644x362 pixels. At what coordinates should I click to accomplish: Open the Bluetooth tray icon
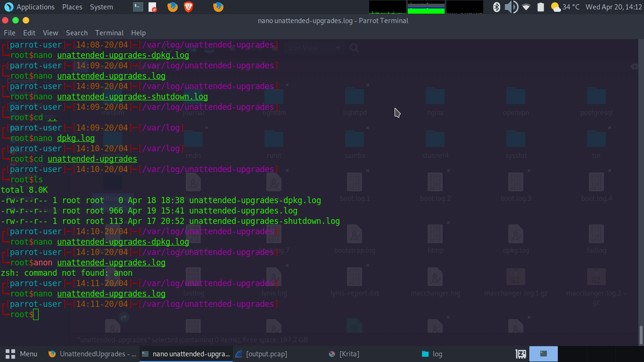[496, 7]
